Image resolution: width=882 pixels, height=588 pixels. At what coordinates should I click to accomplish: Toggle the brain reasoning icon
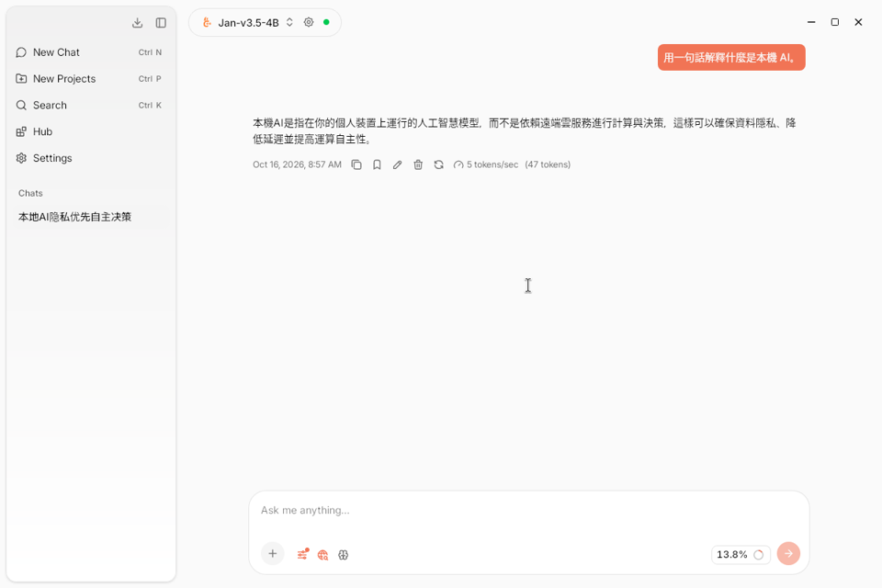[x=343, y=555]
